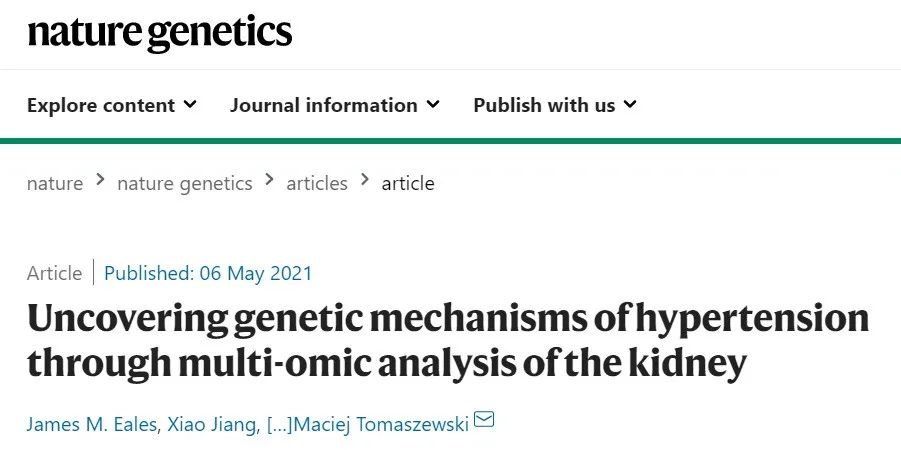Expand the Journal information chevron

point(433,105)
